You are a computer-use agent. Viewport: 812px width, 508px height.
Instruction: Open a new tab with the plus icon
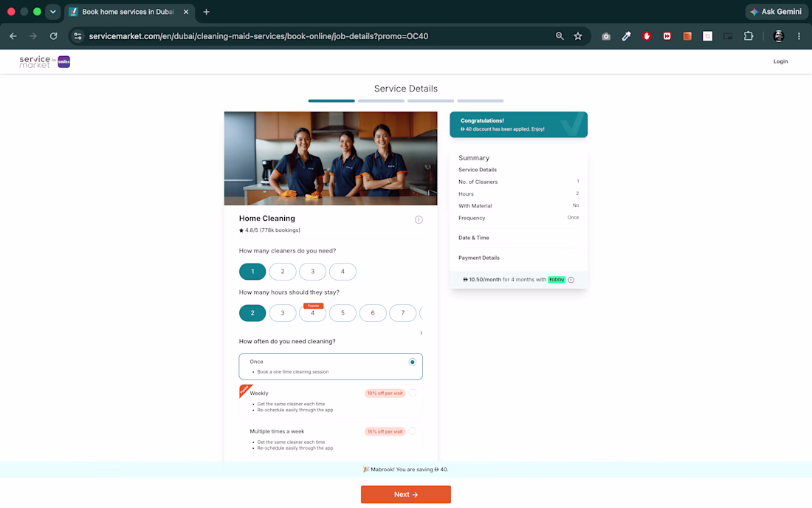206,12
